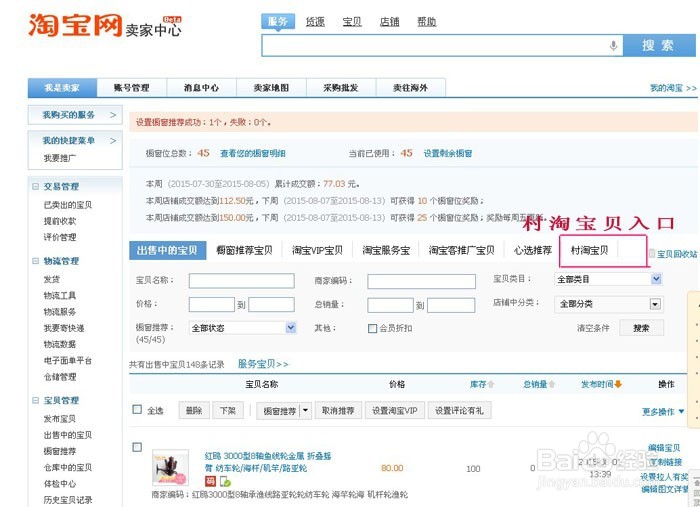Click the 设置评论有礼 button
700x507 pixels.
pyautogui.click(x=459, y=410)
